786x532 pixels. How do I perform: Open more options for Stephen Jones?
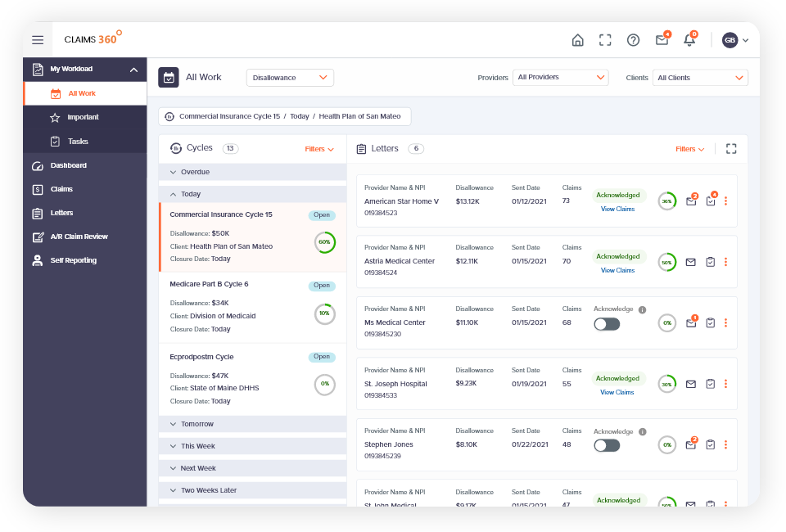[x=725, y=445]
